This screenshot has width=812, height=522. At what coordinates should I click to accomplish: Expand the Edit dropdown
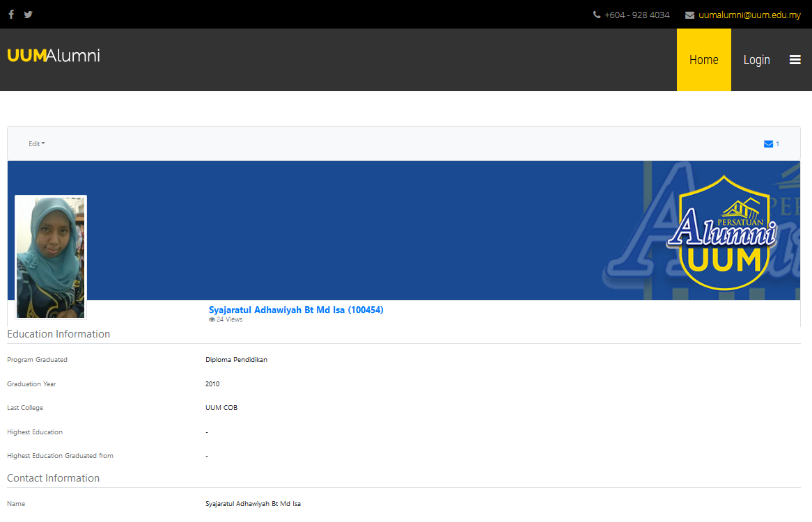click(37, 144)
